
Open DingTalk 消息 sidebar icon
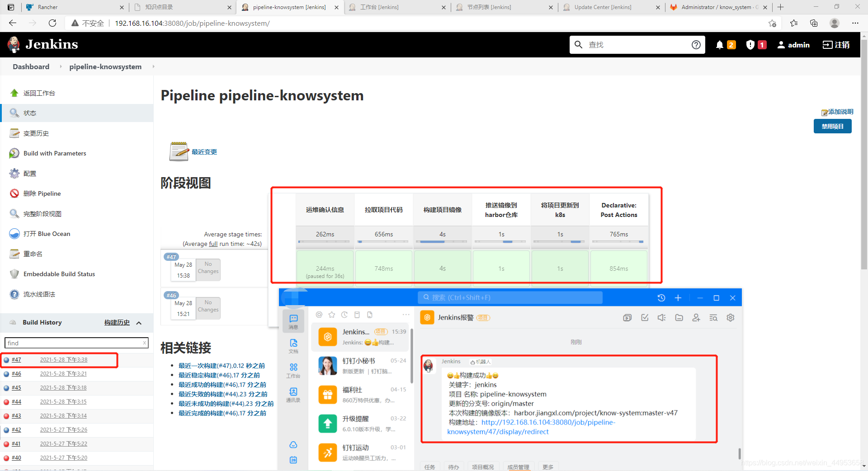coord(293,322)
